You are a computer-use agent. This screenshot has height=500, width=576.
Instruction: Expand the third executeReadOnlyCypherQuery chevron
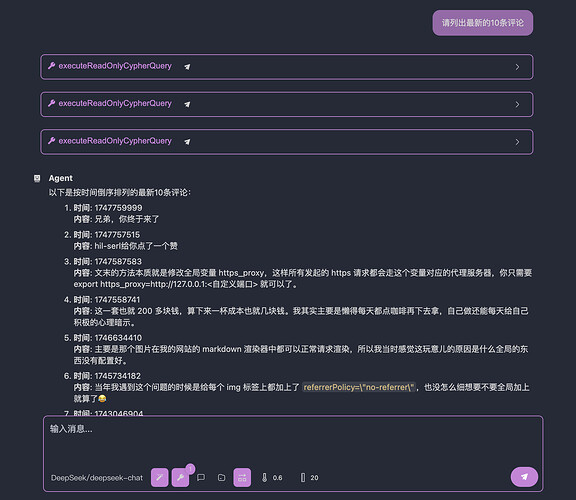(x=517, y=142)
